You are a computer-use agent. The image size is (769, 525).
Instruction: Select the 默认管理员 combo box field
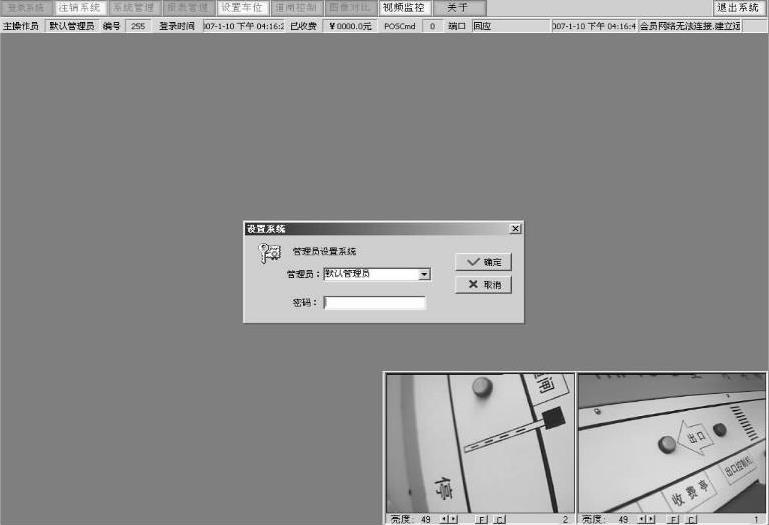pos(377,274)
